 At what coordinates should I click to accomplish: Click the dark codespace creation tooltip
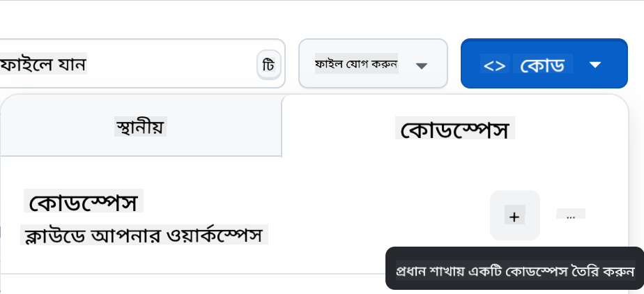pos(514,269)
